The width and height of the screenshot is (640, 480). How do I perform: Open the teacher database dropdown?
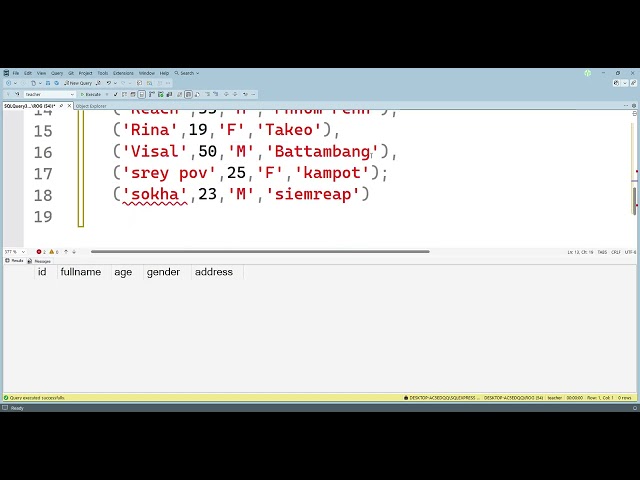(x=49, y=94)
